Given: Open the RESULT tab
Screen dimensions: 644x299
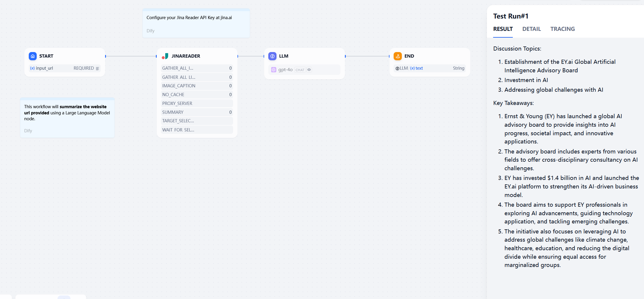Looking at the screenshot, I should click(503, 29).
